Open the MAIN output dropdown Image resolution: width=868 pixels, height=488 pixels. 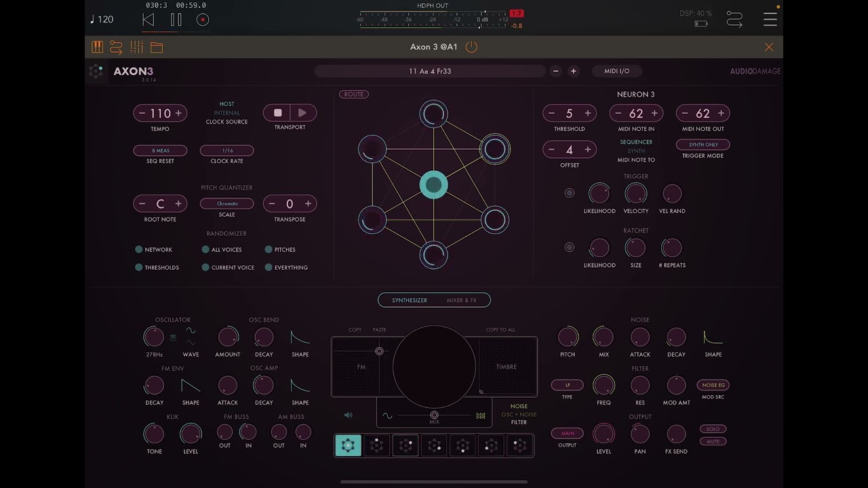coord(568,433)
